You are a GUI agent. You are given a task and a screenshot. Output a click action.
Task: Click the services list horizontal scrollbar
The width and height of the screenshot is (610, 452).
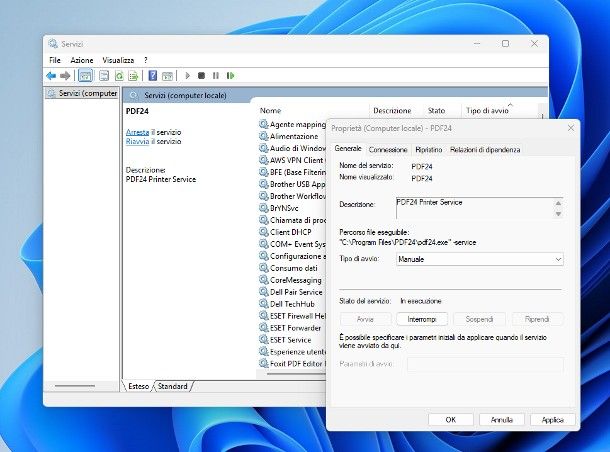(x=296, y=374)
